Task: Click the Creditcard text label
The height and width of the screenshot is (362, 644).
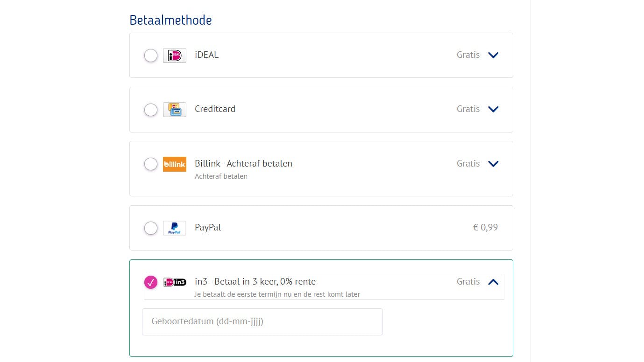Action: (215, 109)
